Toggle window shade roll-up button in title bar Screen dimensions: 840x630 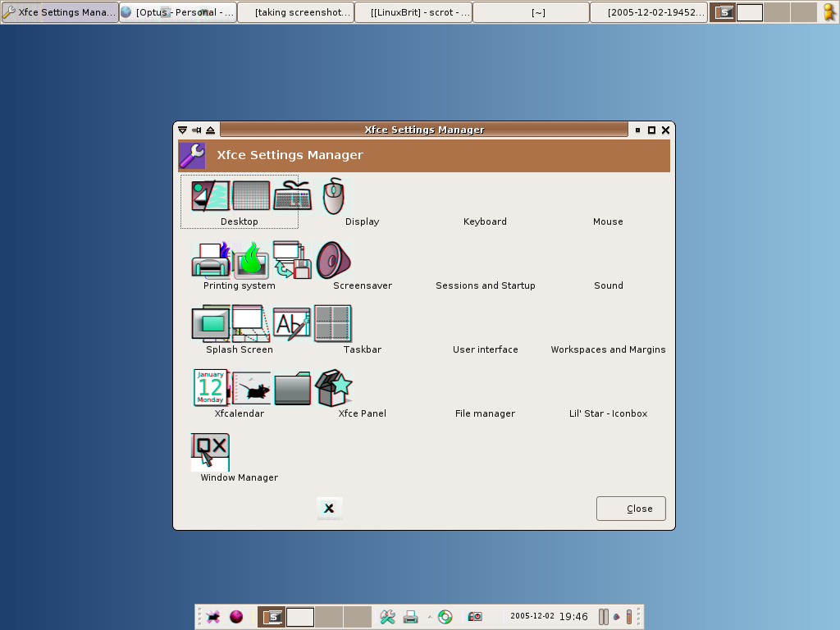(211, 130)
